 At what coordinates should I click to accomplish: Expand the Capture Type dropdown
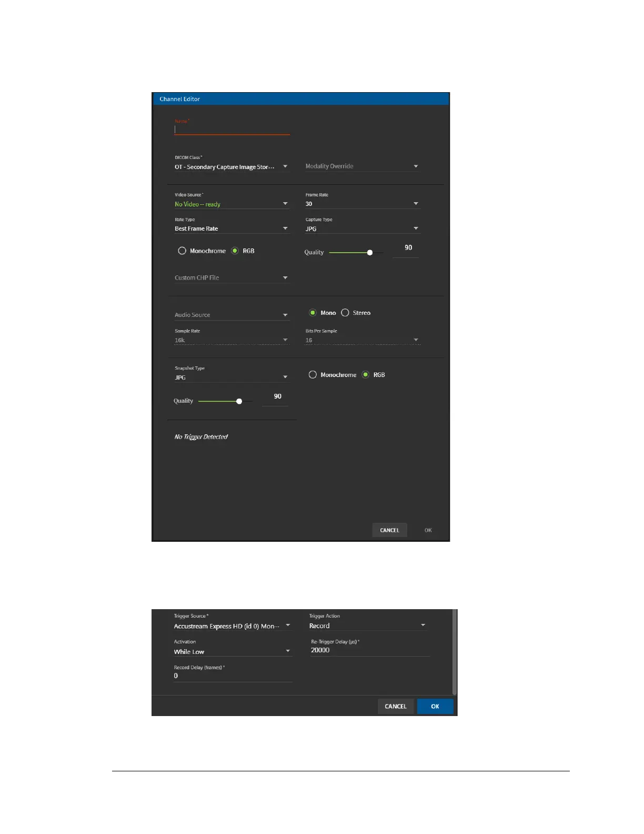pos(363,229)
